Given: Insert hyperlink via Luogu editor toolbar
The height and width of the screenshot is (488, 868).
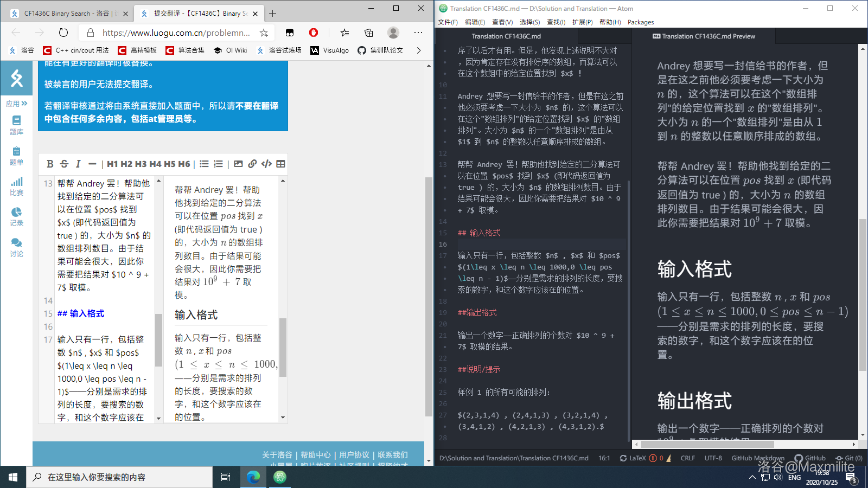Looking at the screenshot, I should point(252,164).
